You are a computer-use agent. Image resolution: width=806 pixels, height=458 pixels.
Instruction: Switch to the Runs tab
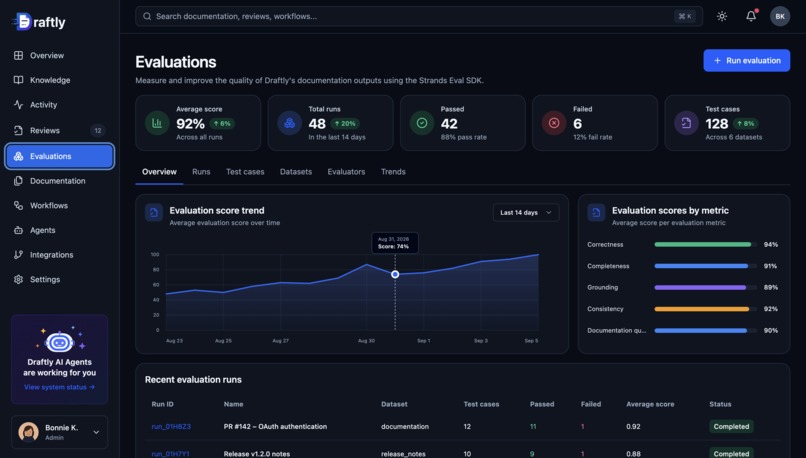tap(201, 172)
